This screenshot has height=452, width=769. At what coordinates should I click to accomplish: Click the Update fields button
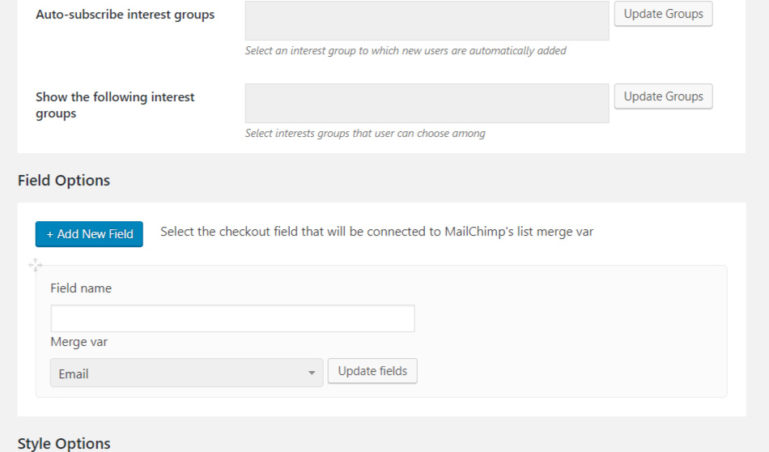point(372,371)
